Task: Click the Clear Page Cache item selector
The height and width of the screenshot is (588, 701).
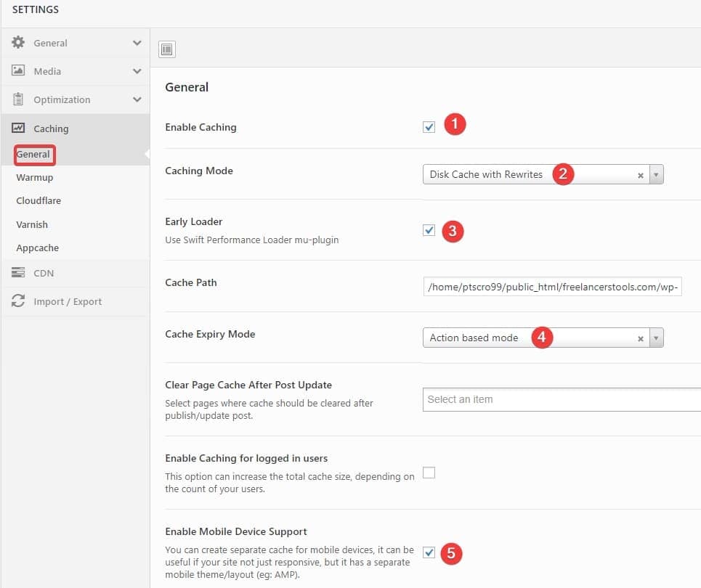Action: coord(559,399)
